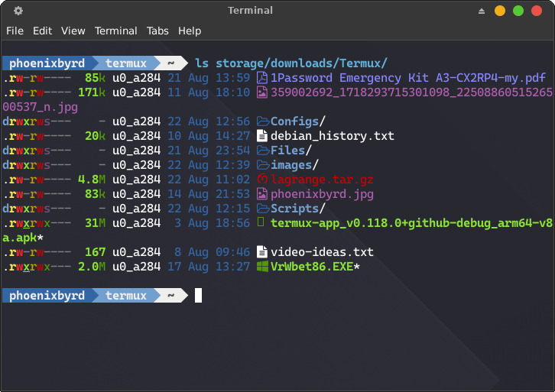The height and width of the screenshot is (392, 555).
Task: Click 'termux' segment in bottom prompt
Action: [x=126, y=296]
